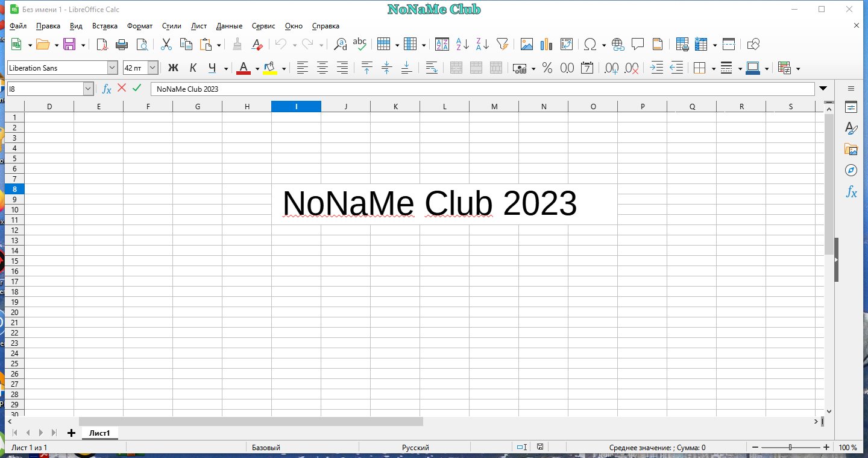Screen dimensions: 868x458
Task: Open the Navigator compass icon in sidebar
Action: 851,170
